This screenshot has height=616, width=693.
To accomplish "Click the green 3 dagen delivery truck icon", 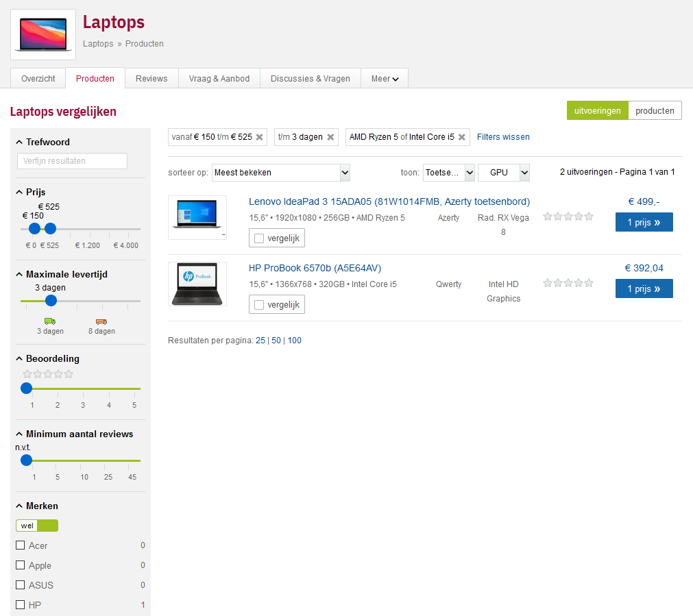I will point(50,321).
